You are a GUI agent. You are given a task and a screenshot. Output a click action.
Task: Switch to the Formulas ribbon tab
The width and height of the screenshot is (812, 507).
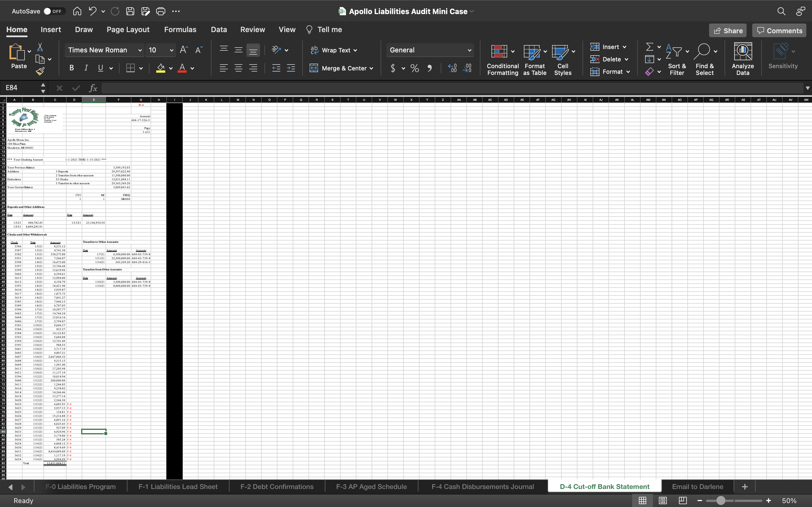click(180, 30)
